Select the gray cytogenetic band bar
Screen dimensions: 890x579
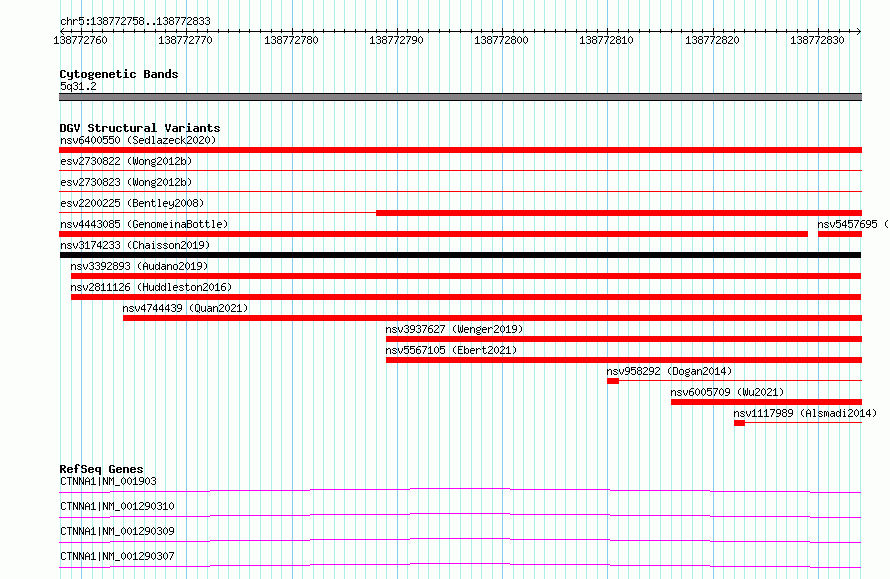pyautogui.click(x=460, y=97)
